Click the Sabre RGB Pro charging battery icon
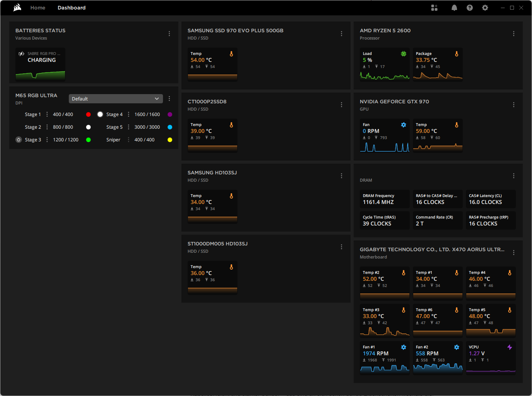Screen dimensions: 532x396 (22, 54)
